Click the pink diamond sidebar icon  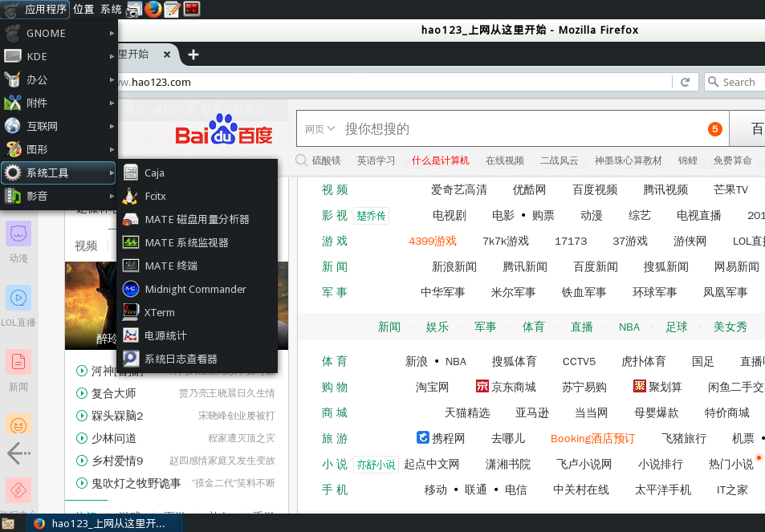18,489
